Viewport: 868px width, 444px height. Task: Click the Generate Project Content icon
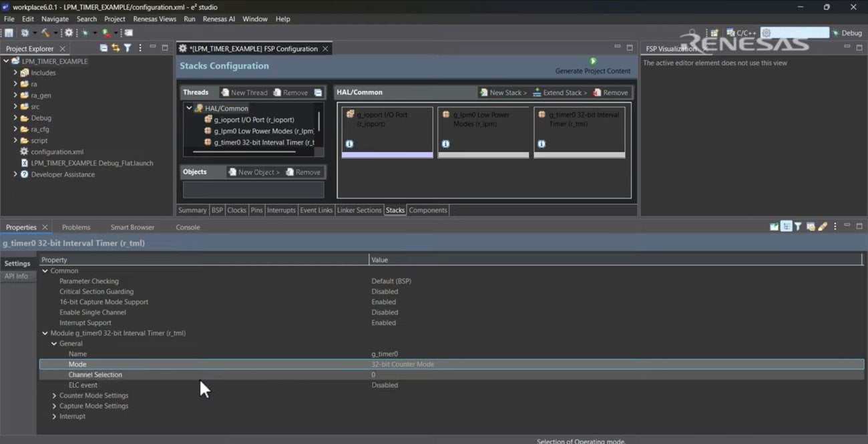pos(593,61)
